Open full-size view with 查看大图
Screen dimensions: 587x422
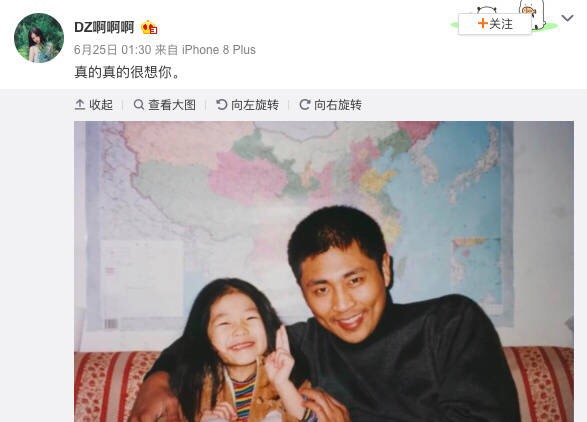(165, 105)
